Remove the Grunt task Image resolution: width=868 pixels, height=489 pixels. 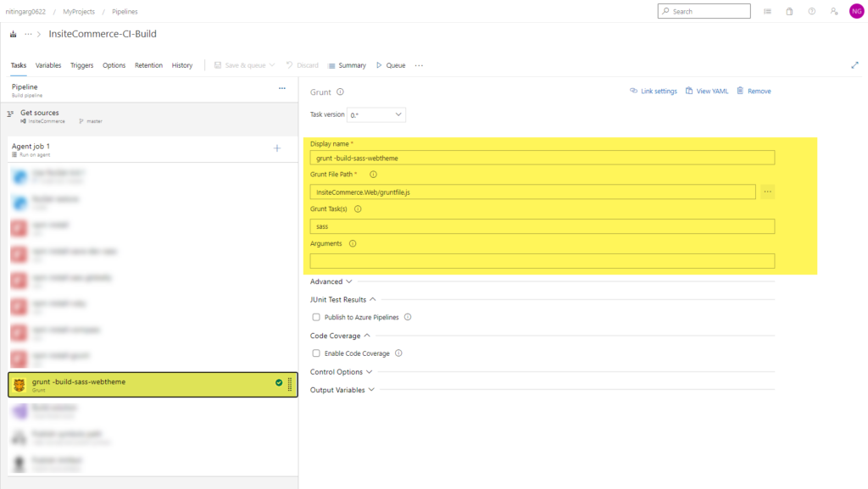point(754,92)
